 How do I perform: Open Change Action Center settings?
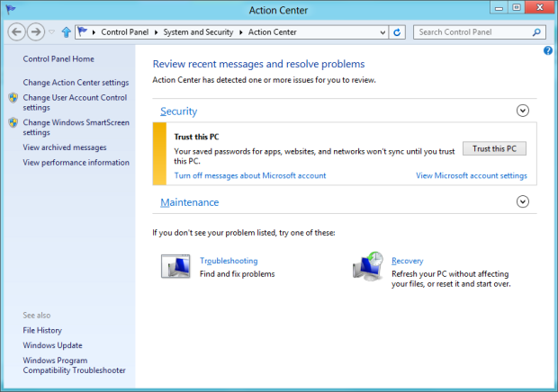point(76,83)
